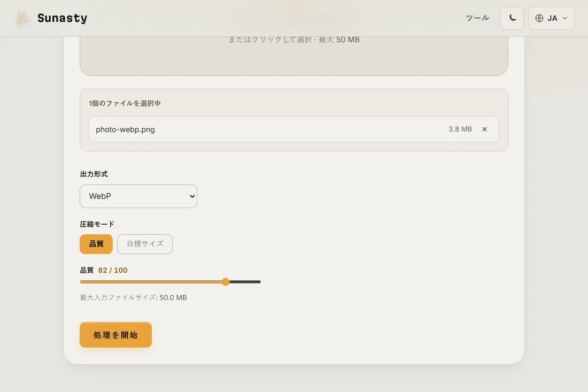Open the JA language dropdown chevron
This screenshot has width=588, height=392.
click(x=565, y=18)
